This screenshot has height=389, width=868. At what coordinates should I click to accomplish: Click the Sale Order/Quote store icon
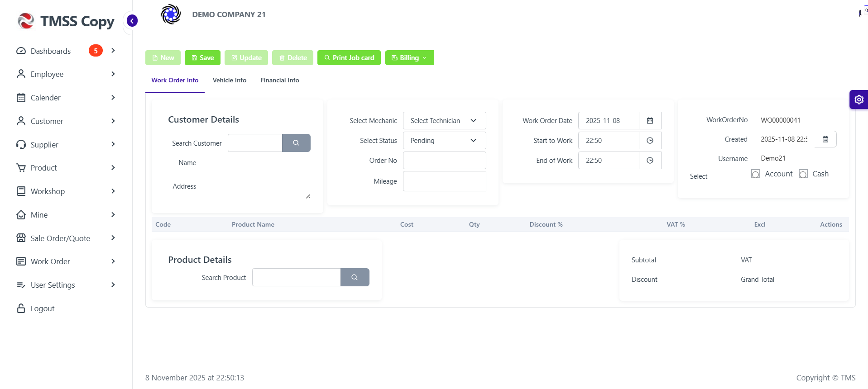[21, 238]
